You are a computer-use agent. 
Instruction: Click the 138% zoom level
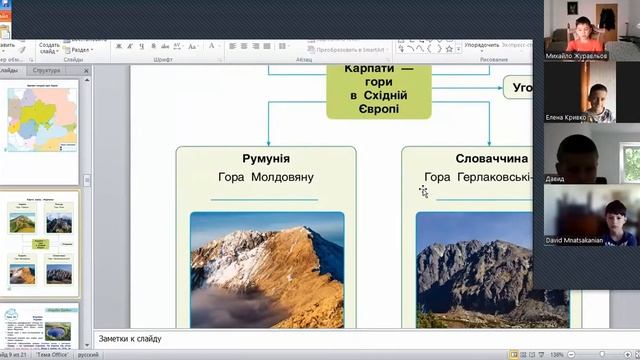pyautogui.click(x=556, y=355)
